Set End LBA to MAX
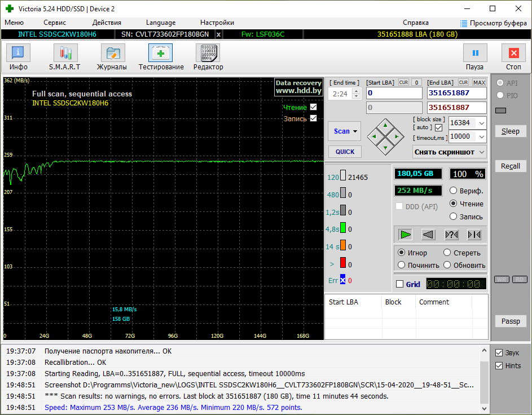This screenshot has height=415, width=532. pyautogui.click(x=479, y=82)
